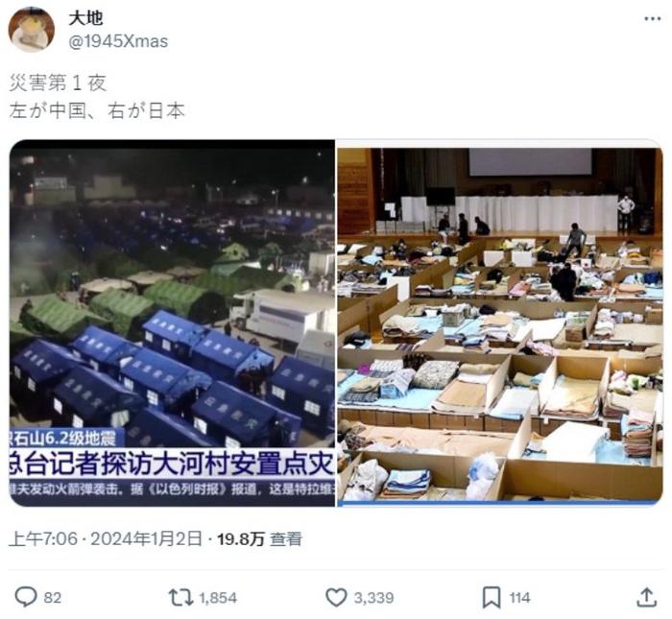Click tweet text 災害第1夜
The height and width of the screenshot is (619, 672).
tap(58, 83)
